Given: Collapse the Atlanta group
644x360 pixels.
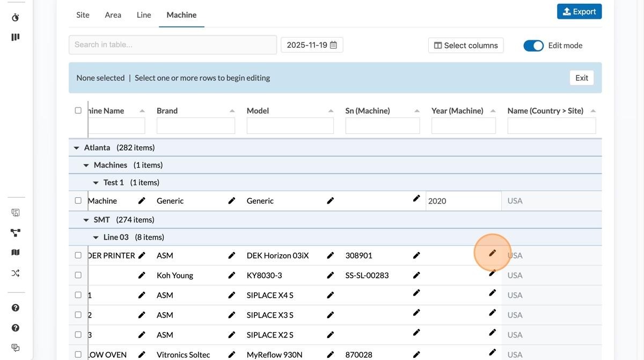Looking at the screenshot, I should pyautogui.click(x=76, y=148).
